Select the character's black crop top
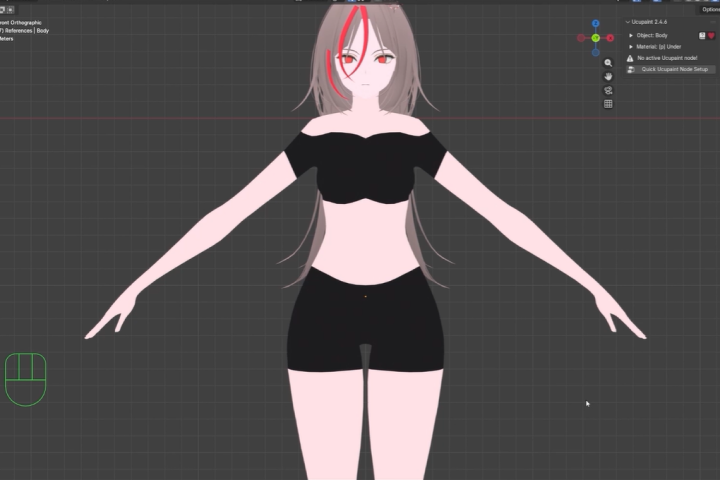 click(x=365, y=168)
